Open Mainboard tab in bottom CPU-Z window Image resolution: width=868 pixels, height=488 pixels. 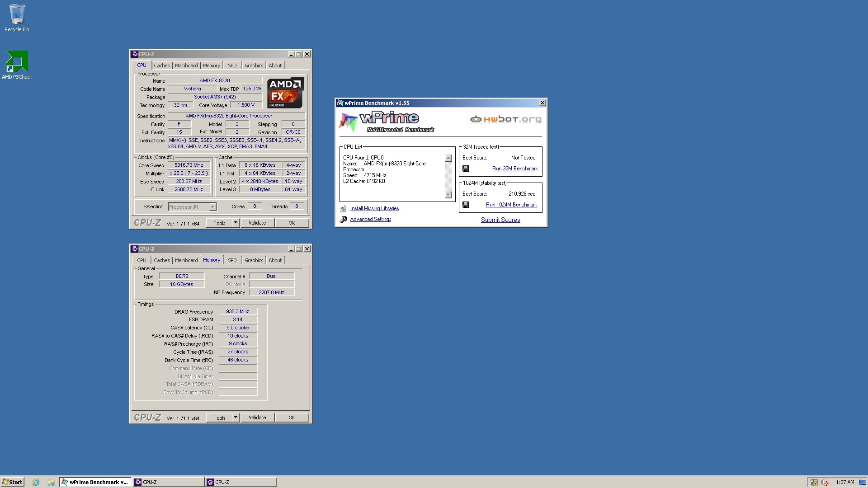tap(186, 260)
